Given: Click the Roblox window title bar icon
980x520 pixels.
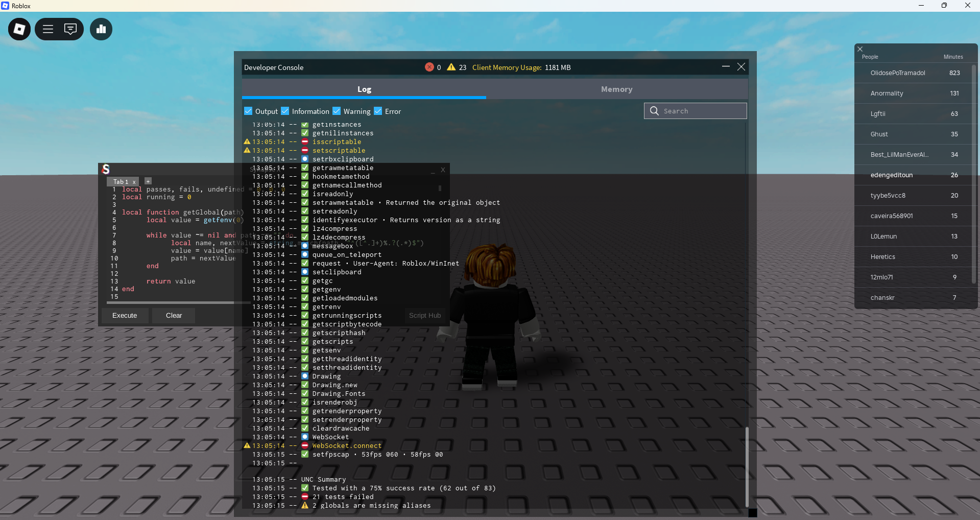Looking at the screenshot, I should [5, 6].
